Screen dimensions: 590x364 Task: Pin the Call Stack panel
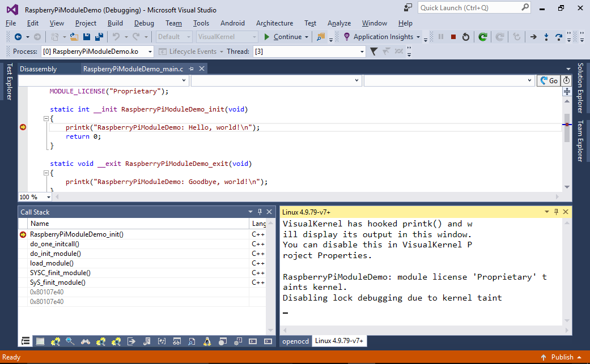click(x=260, y=212)
